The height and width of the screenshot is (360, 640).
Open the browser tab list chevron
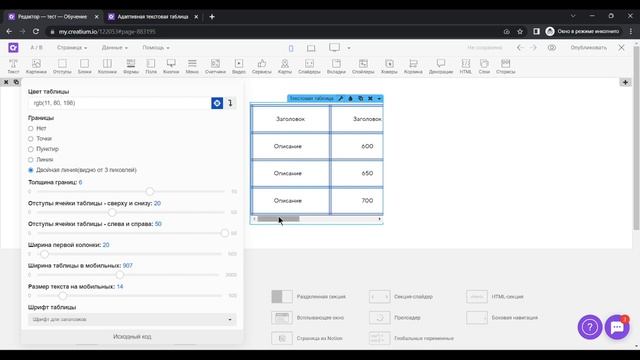[573, 16]
